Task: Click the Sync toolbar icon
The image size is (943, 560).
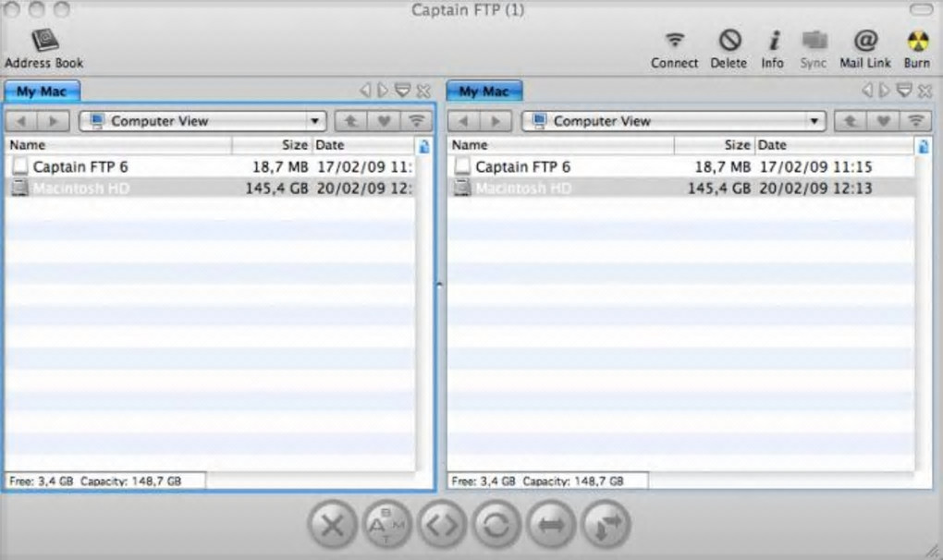Action: [814, 51]
